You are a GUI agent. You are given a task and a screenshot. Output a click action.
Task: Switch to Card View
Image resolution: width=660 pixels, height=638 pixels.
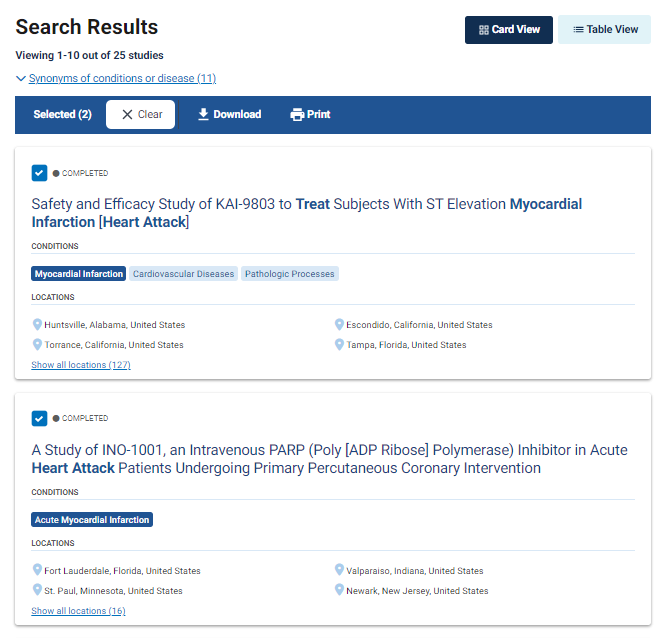pyautogui.click(x=509, y=30)
